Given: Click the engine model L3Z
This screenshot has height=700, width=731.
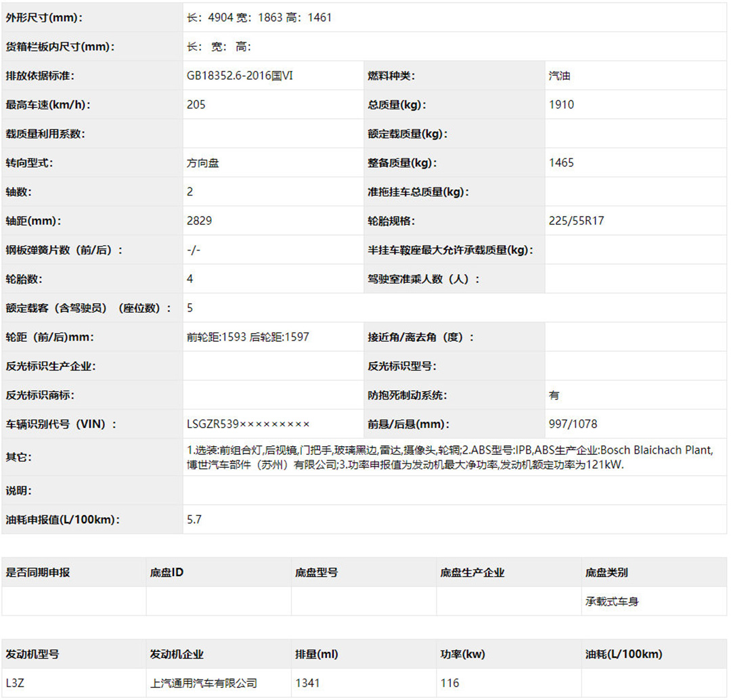Looking at the screenshot, I should click(15, 683).
